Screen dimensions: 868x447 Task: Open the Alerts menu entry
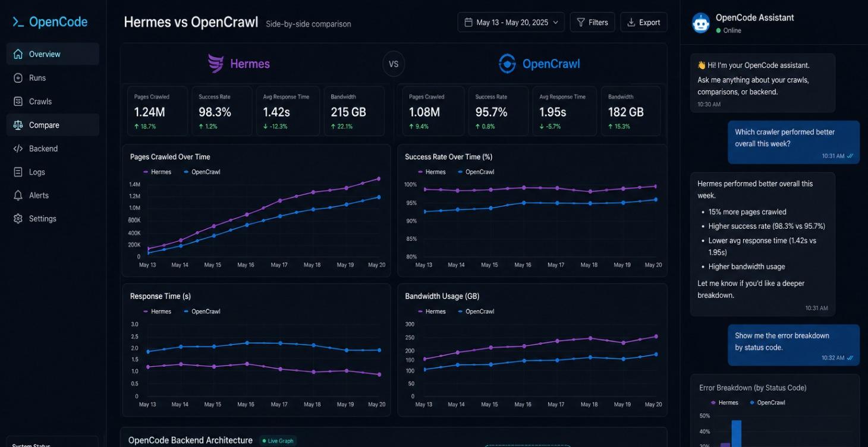coord(53,195)
